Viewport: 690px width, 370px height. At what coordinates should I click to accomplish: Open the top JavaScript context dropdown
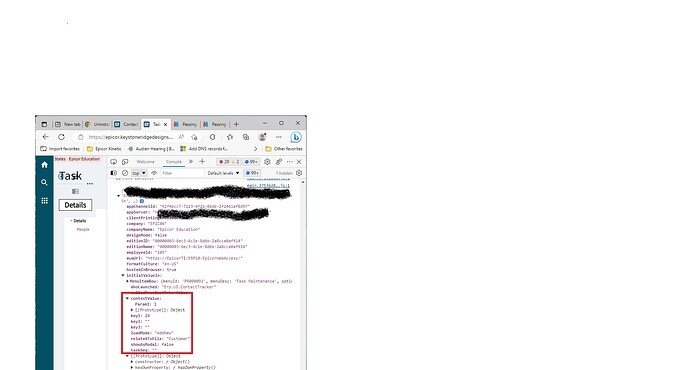coord(139,173)
